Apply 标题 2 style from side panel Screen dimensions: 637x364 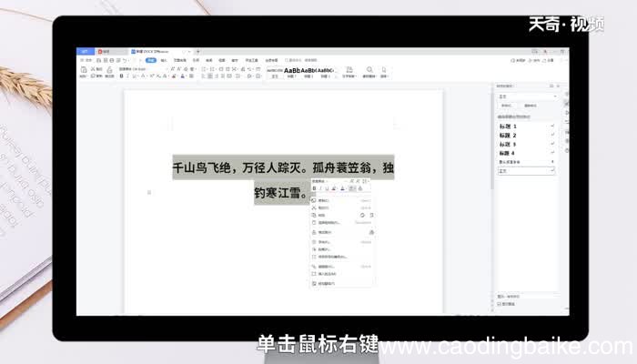click(527, 136)
